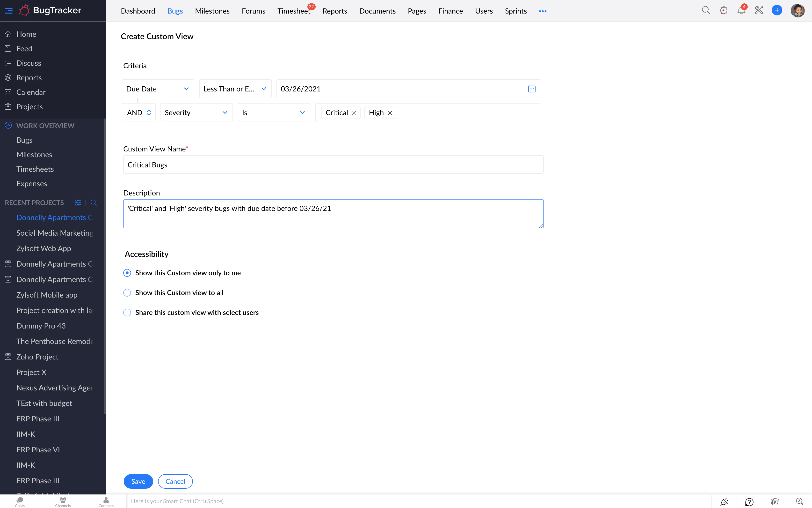Open Expenses under Work Overview

(x=32, y=183)
